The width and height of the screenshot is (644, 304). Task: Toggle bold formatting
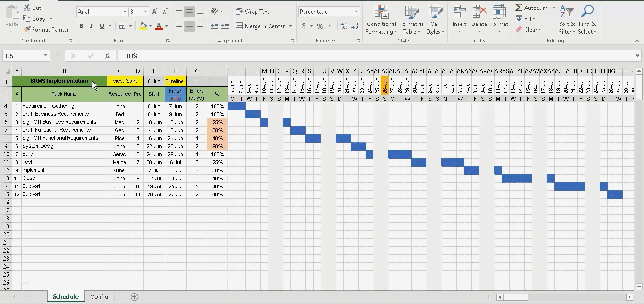click(x=81, y=26)
